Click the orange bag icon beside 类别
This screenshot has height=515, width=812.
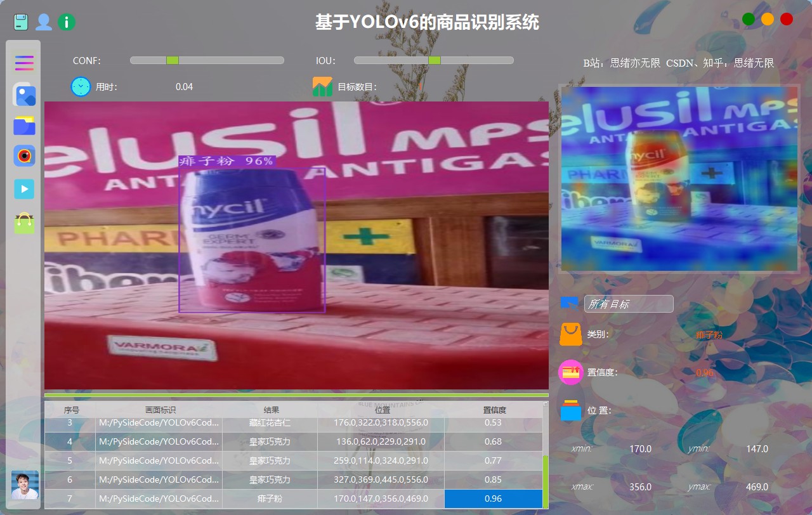click(x=570, y=334)
